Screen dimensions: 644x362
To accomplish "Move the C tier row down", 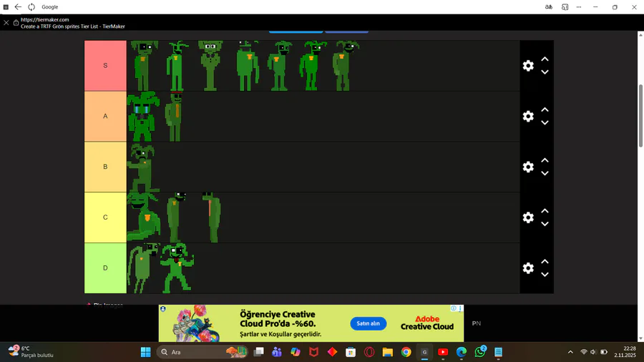I will pyautogui.click(x=545, y=224).
